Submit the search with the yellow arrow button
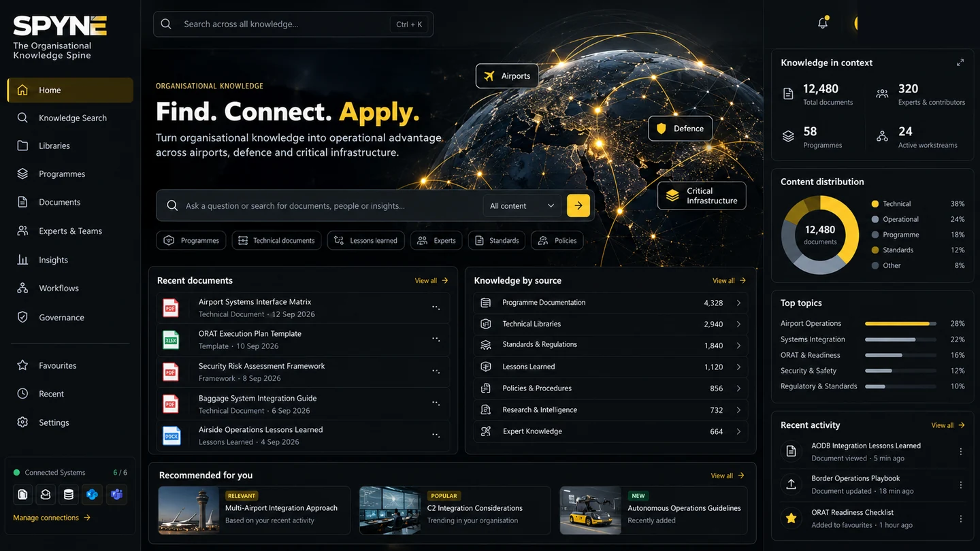 click(x=578, y=205)
